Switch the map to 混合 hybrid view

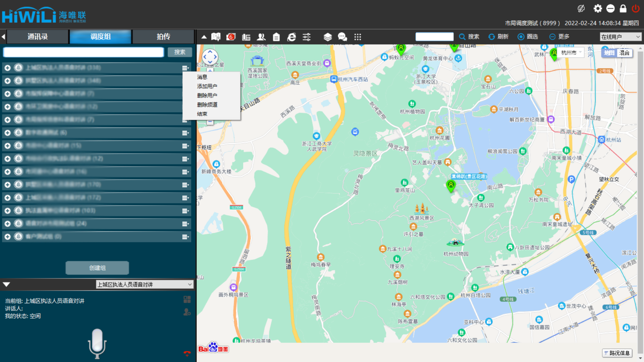[624, 53]
